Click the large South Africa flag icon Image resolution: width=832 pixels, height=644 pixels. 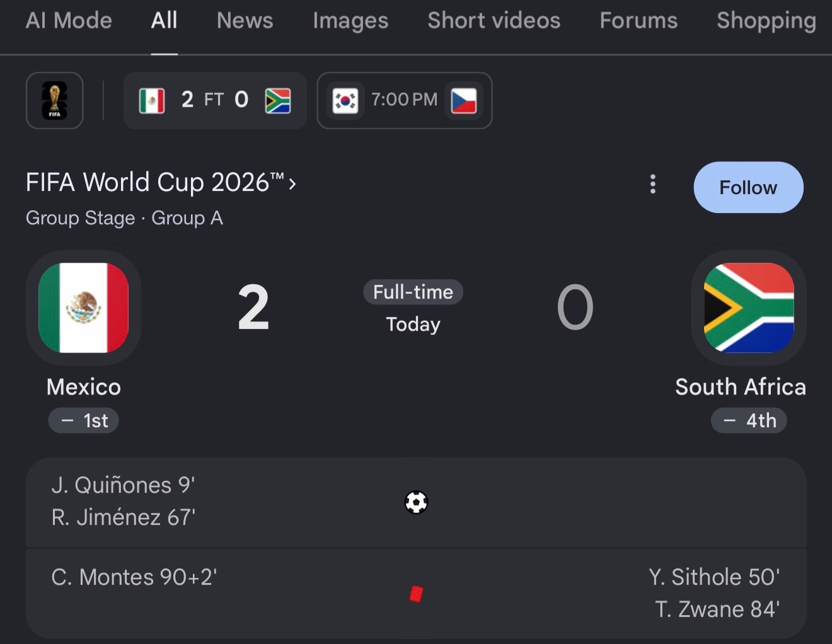[x=749, y=308]
